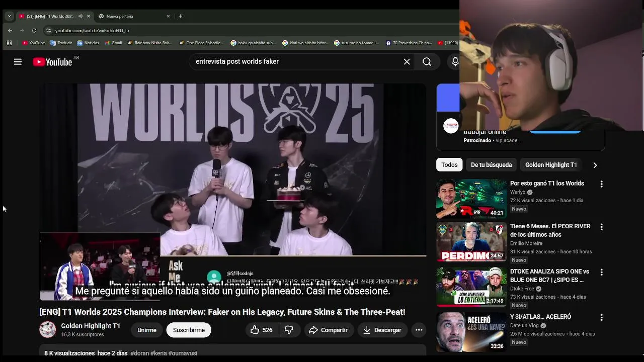
Task: Open more actions three-dot menu below video
Action: 419,330
